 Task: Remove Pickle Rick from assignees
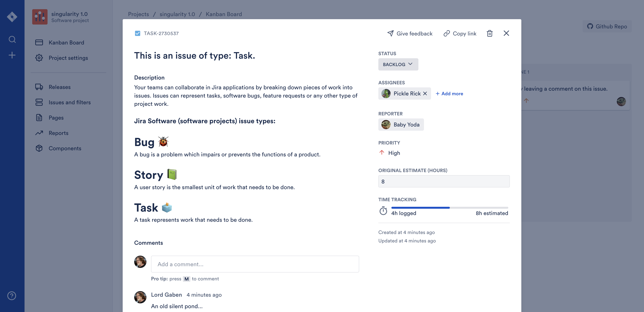[425, 94]
